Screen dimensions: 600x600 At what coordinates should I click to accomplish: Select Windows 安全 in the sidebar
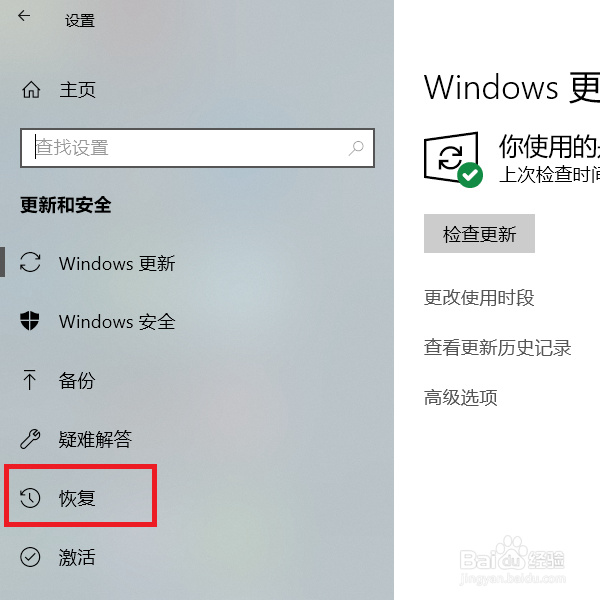117,321
